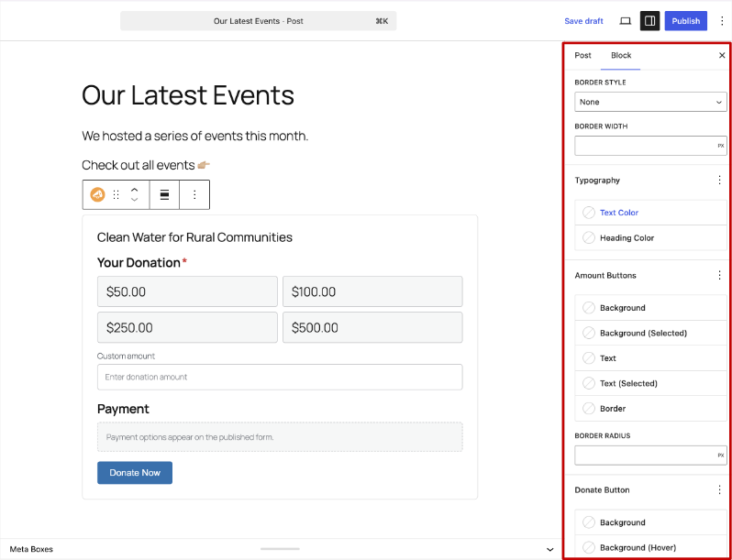Open the block alignment tool
The image size is (732, 560).
[x=164, y=195]
